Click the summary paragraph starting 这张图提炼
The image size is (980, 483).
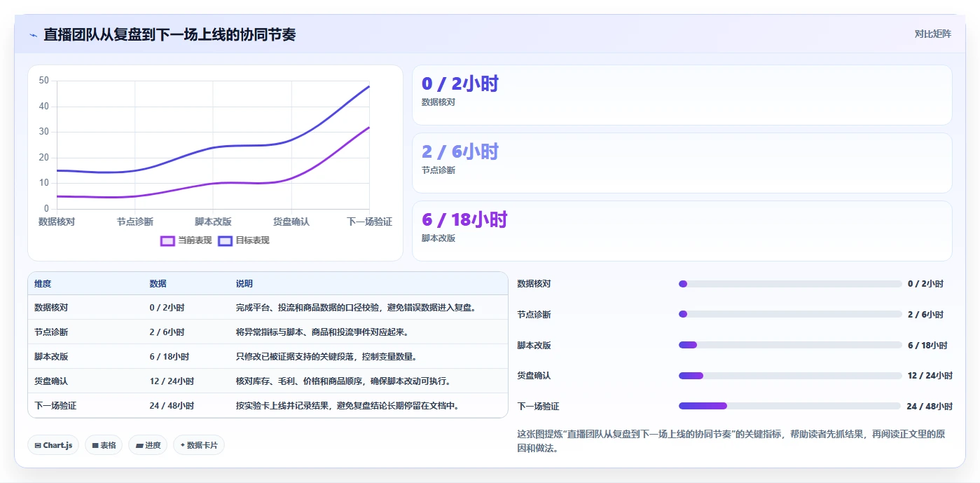731,441
